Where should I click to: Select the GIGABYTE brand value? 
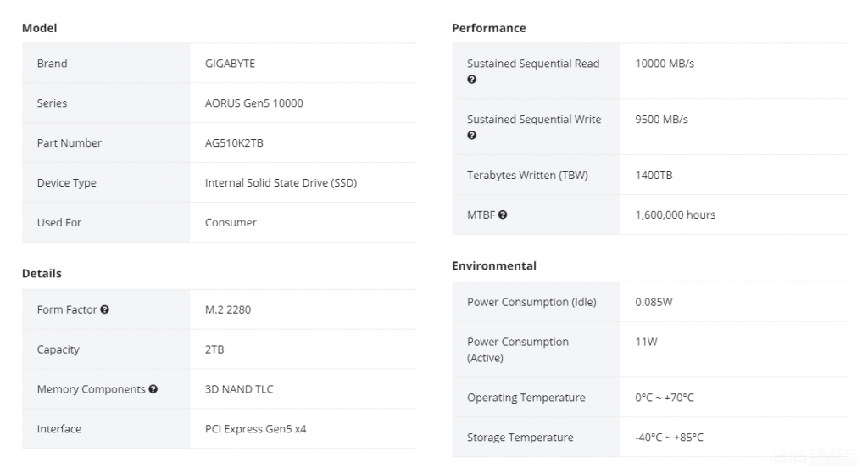(230, 64)
